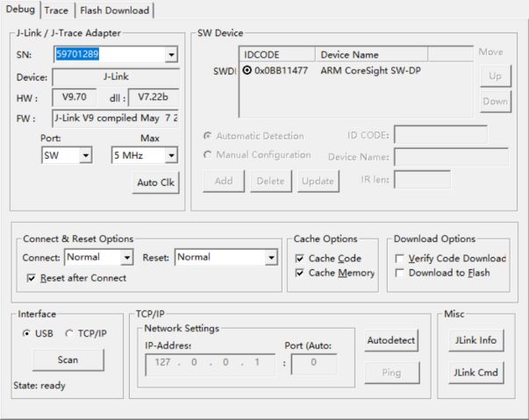
Task: Click the Add device button
Action: tap(224, 181)
